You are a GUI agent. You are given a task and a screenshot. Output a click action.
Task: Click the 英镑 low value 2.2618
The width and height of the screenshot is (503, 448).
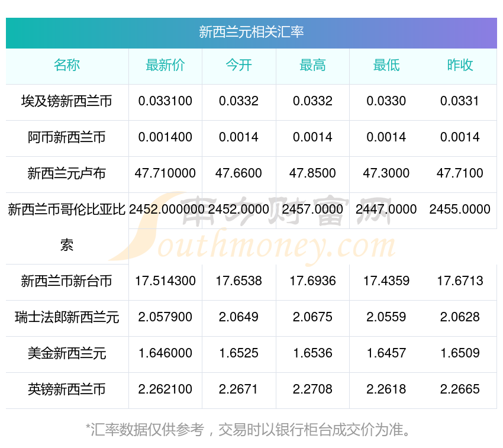tap(386, 389)
